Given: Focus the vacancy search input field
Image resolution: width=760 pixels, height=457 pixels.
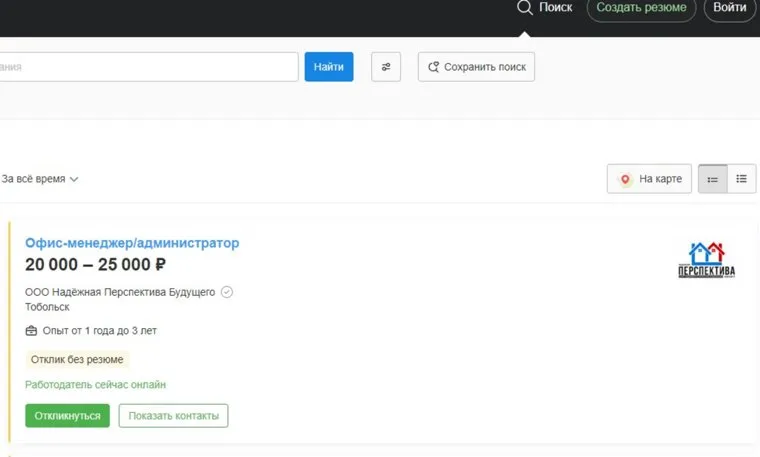Looking at the screenshot, I should click(150, 67).
